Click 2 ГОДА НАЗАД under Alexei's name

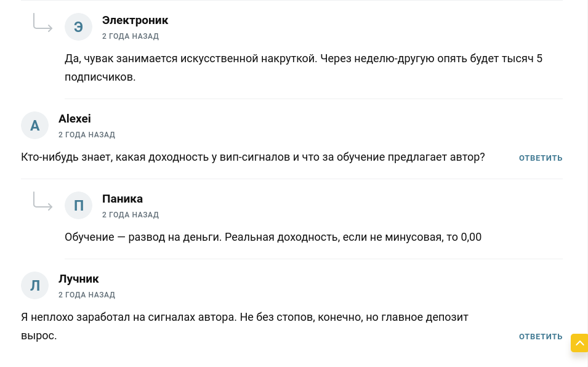87,134
